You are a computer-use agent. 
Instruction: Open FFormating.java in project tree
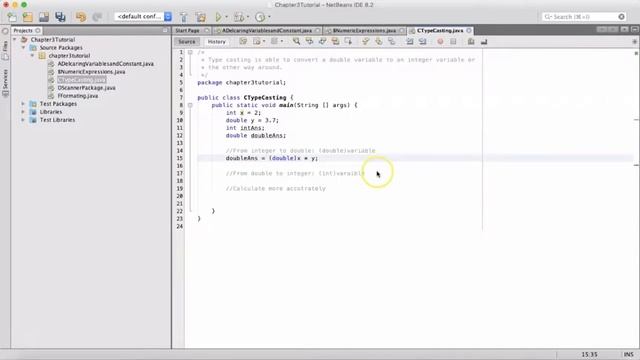tap(78, 96)
